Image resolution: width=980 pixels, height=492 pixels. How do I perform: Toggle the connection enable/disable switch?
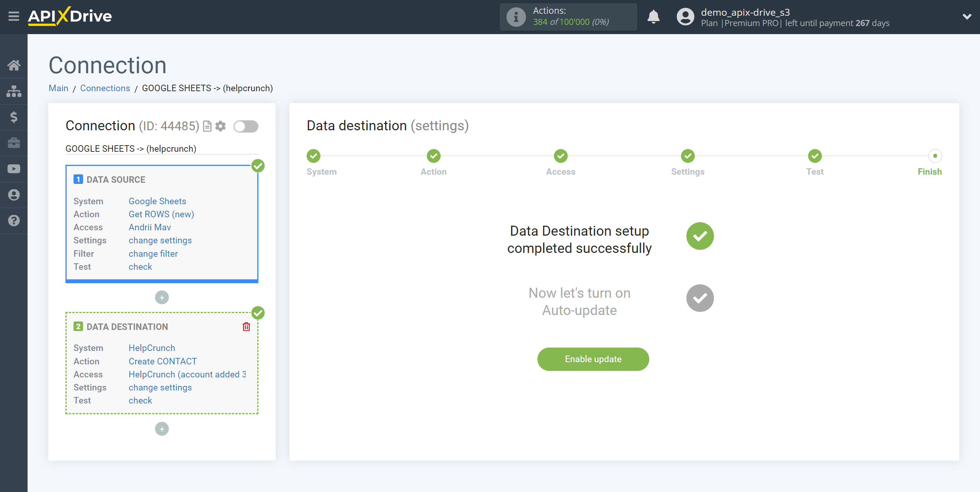click(246, 126)
